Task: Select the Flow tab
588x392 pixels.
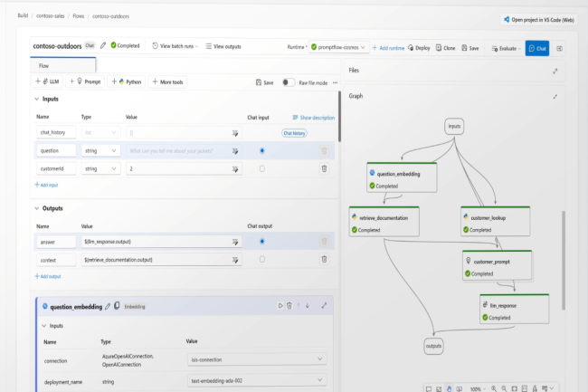Action: tap(44, 66)
